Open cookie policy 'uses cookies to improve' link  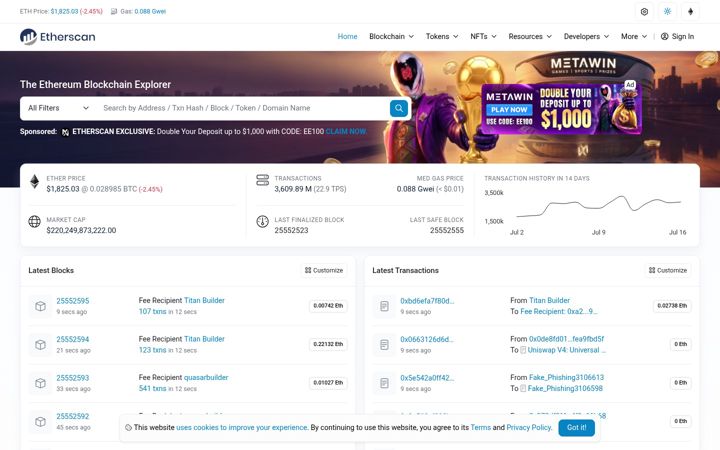(x=242, y=428)
